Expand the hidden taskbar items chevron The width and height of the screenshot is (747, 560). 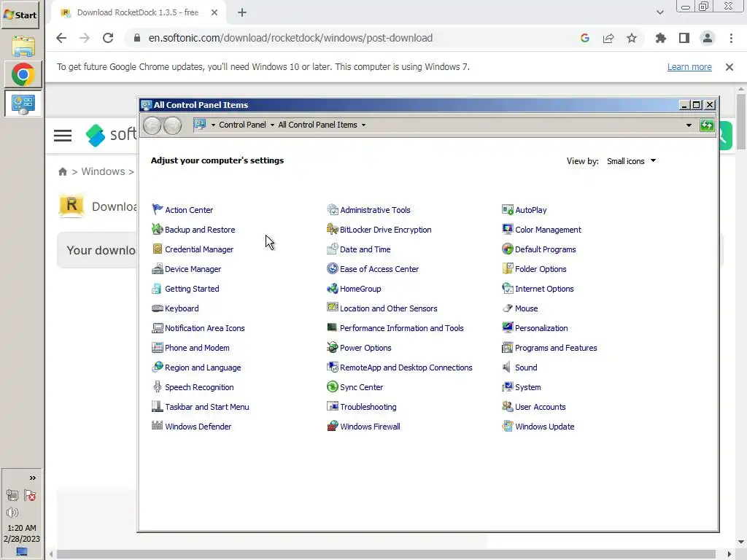tap(32, 478)
